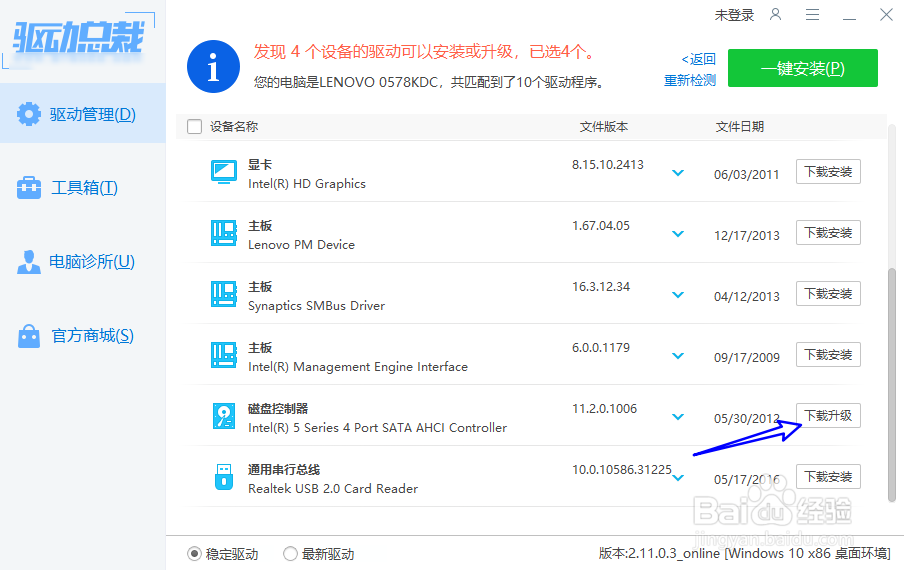Expand version dropdown for Management Engine Interface
This screenshot has width=904, height=570.
coord(678,356)
